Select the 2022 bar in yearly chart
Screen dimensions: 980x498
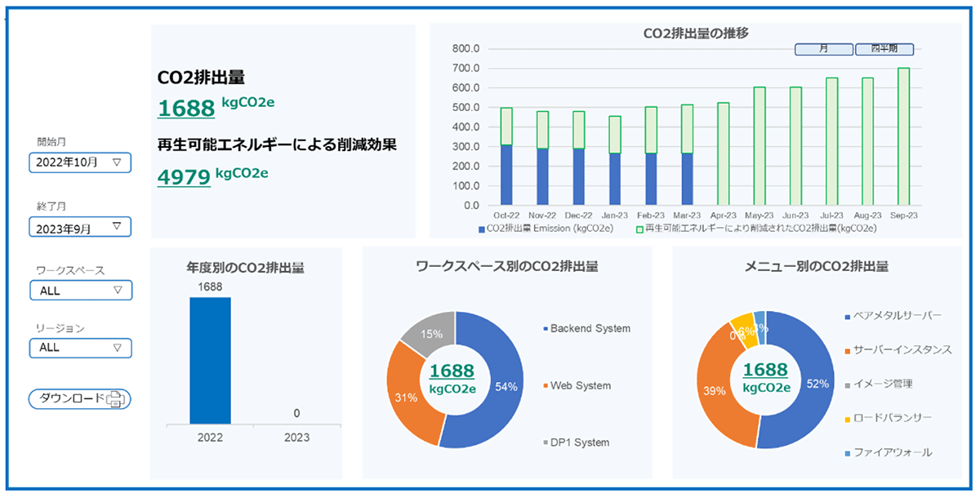tap(210, 361)
